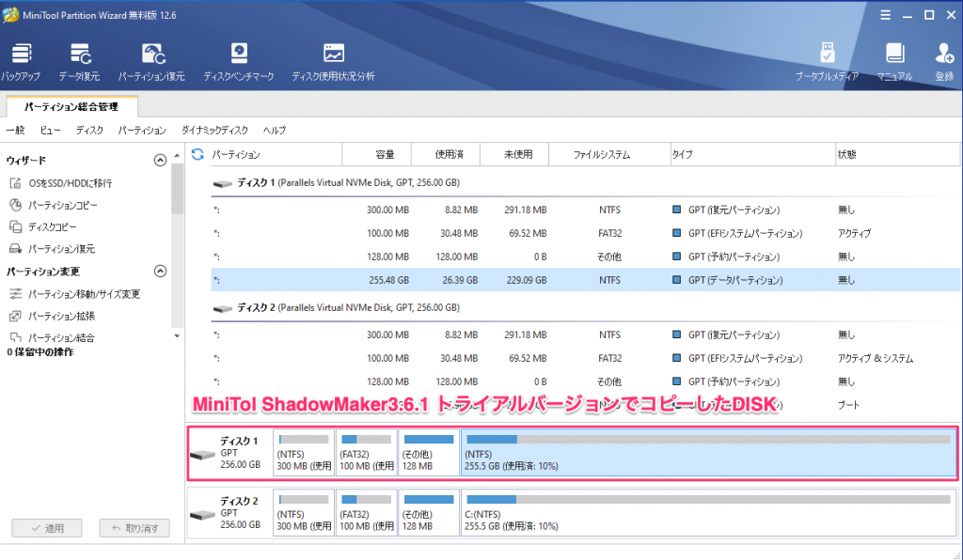This screenshot has height=560, width=963.
Task: Select Disk 2 100.00 MB FAT32 row
Action: [585, 358]
